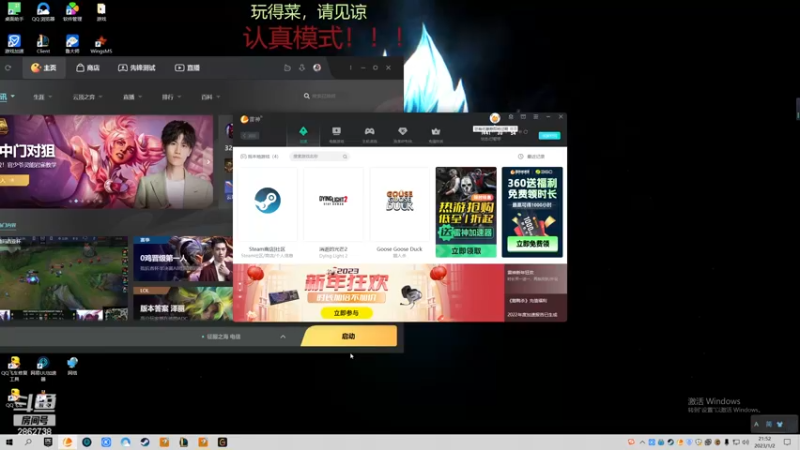Click the taskbar search magnifier

pos(28,442)
